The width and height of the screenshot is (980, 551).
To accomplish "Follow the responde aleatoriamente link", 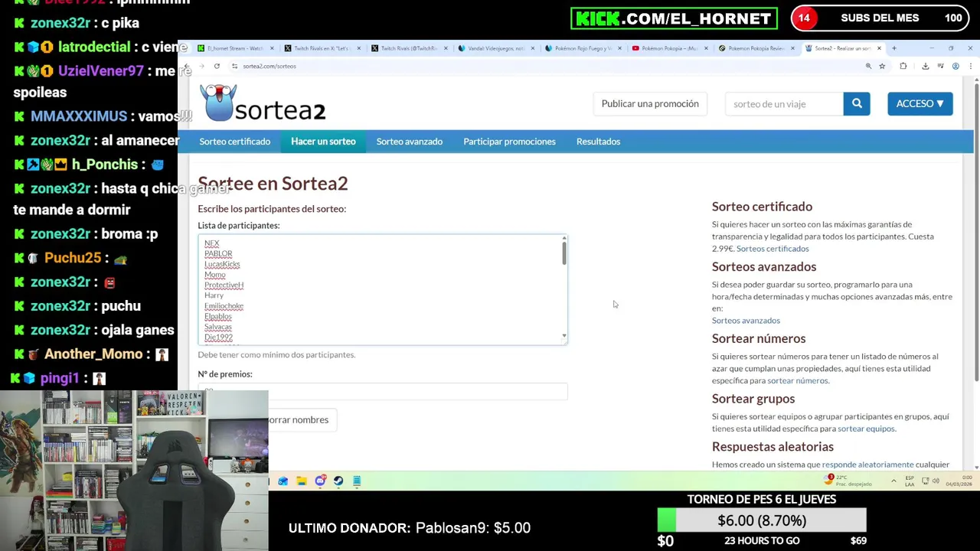I will 867,465.
